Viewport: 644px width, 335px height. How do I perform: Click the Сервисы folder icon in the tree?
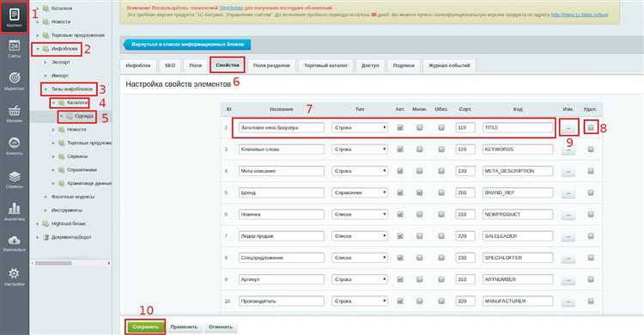[62, 156]
